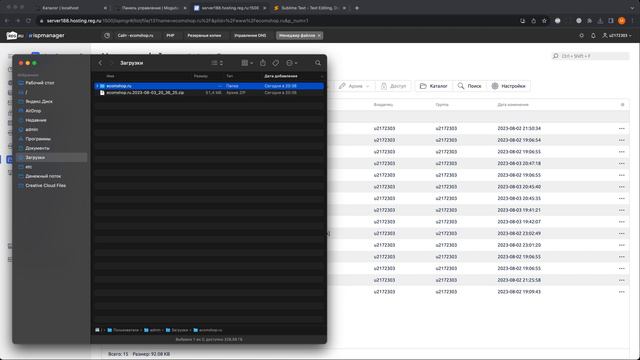The image size is (640, 360).
Task: Sort Finder list by Размер column
Action: (x=200, y=76)
